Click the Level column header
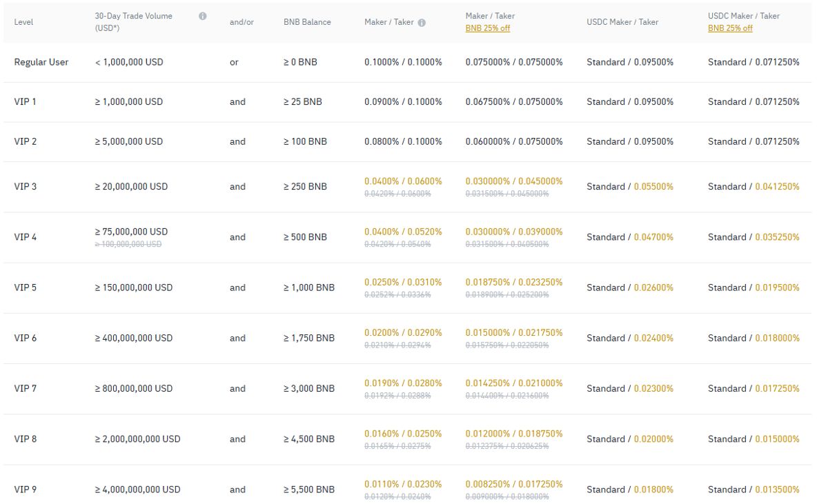 [x=23, y=22]
